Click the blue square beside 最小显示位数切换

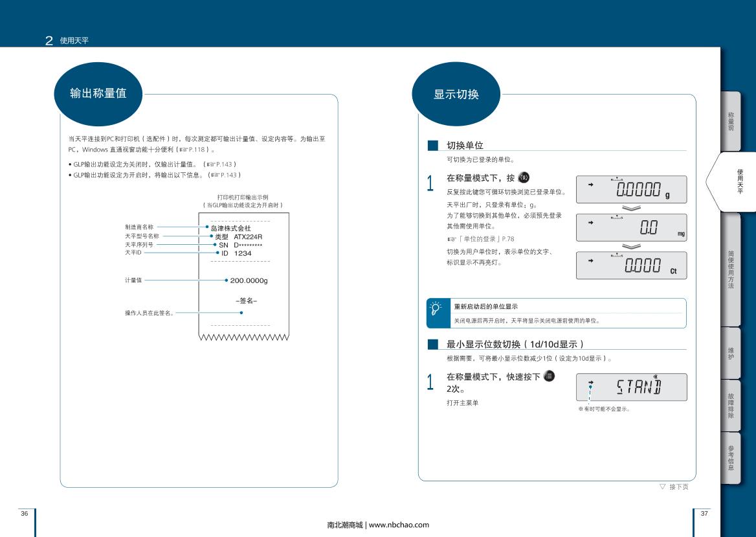(x=432, y=344)
